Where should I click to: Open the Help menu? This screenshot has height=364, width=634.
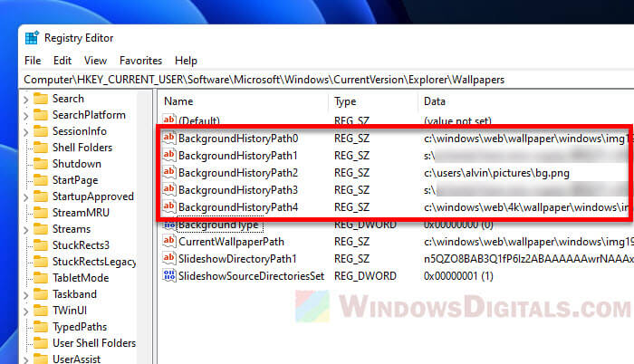pos(186,61)
